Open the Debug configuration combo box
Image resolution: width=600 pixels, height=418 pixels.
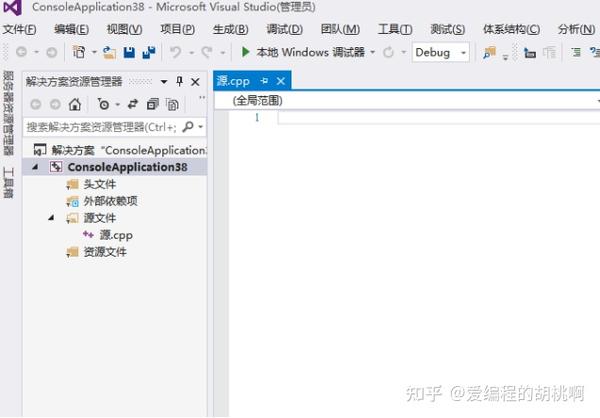pyautogui.click(x=441, y=52)
